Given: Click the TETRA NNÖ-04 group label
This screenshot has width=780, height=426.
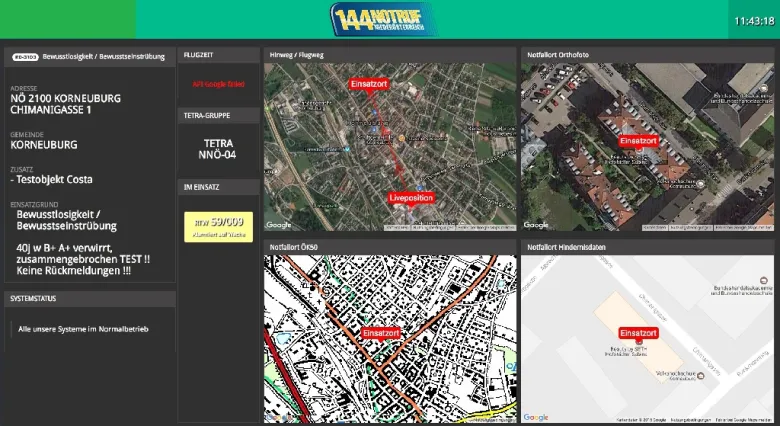Looking at the screenshot, I should (218, 149).
